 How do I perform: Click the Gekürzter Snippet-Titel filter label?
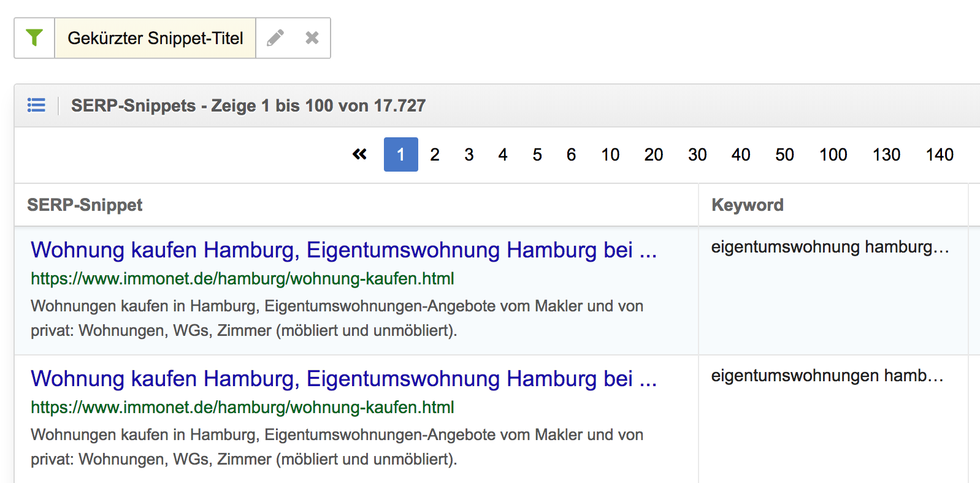click(x=155, y=38)
